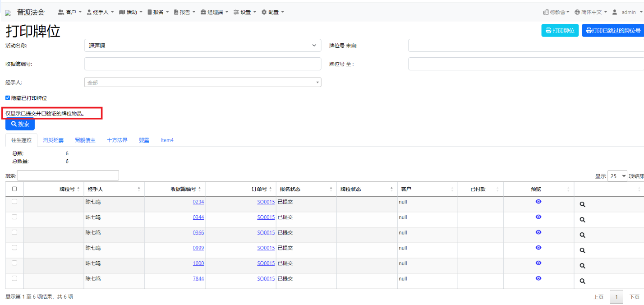644x305 pixels.
Task: Sort table by 订单号 column
Action: point(241,189)
